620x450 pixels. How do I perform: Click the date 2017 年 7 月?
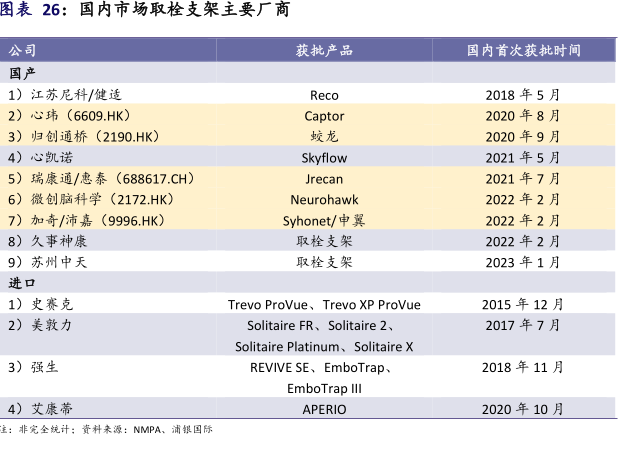(x=522, y=325)
